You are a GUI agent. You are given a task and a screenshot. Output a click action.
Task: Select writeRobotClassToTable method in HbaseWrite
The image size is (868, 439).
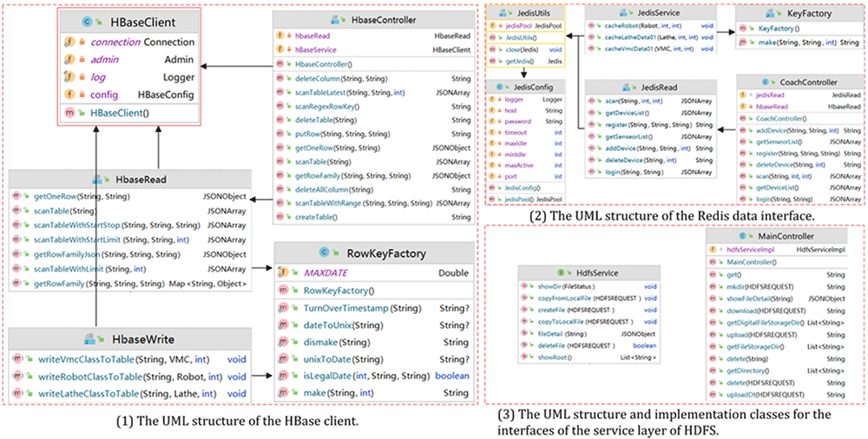[x=130, y=377]
